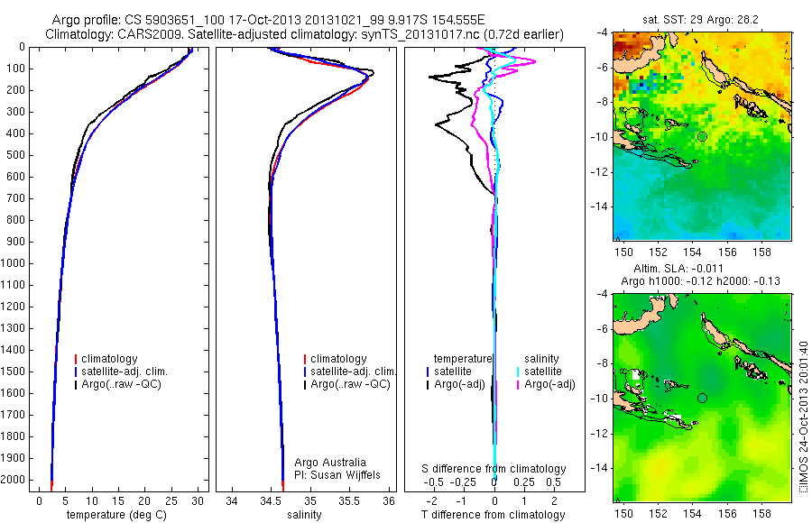Click red climatology legend marker in temperature plot
Viewport: 812px width, 523px height.
tap(76, 359)
